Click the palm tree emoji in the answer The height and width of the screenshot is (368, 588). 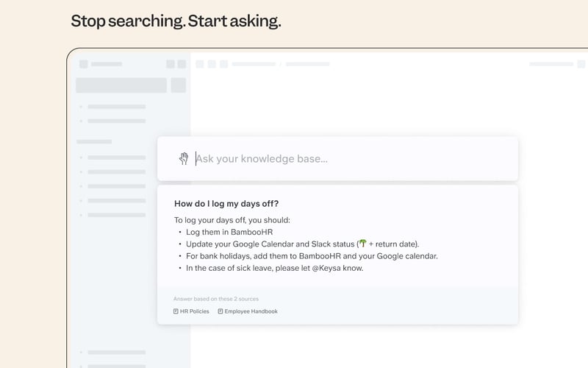362,244
